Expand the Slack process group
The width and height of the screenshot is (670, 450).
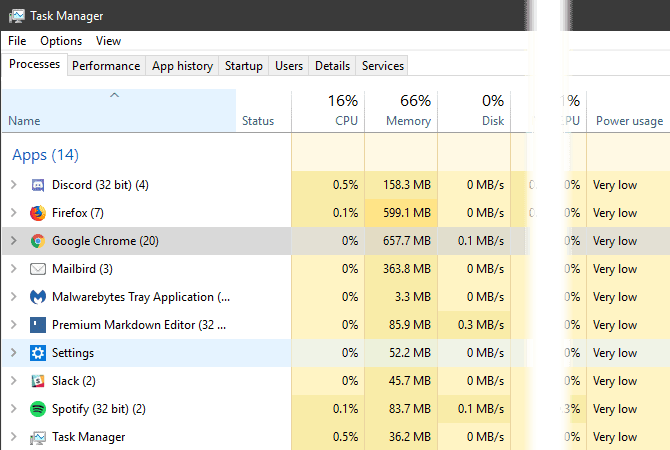pyautogui.click(x=14, y=381)
